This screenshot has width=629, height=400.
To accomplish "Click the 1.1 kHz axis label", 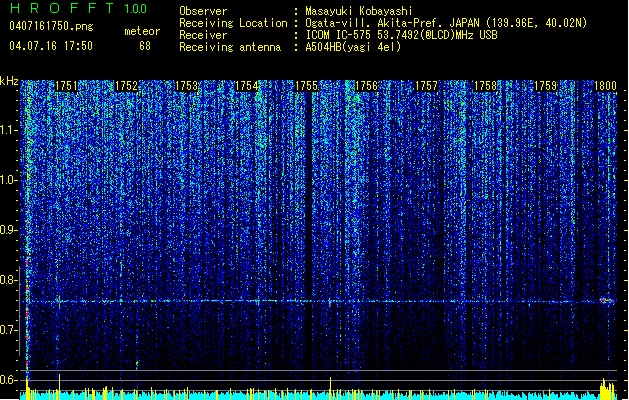I will coord(8,130).
